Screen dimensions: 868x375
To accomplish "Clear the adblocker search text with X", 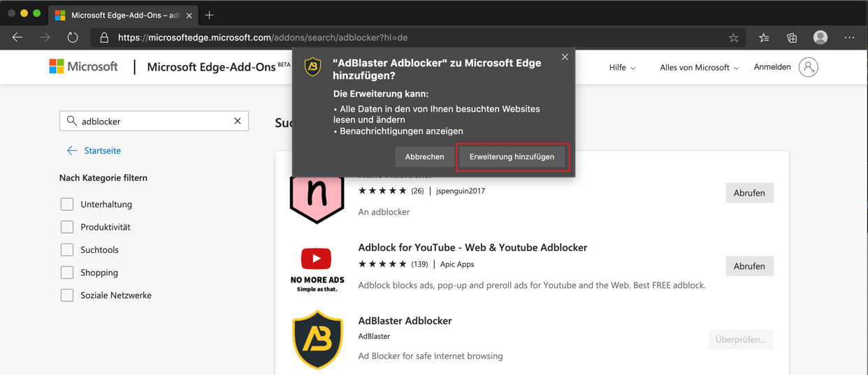I will coord(238,121).
